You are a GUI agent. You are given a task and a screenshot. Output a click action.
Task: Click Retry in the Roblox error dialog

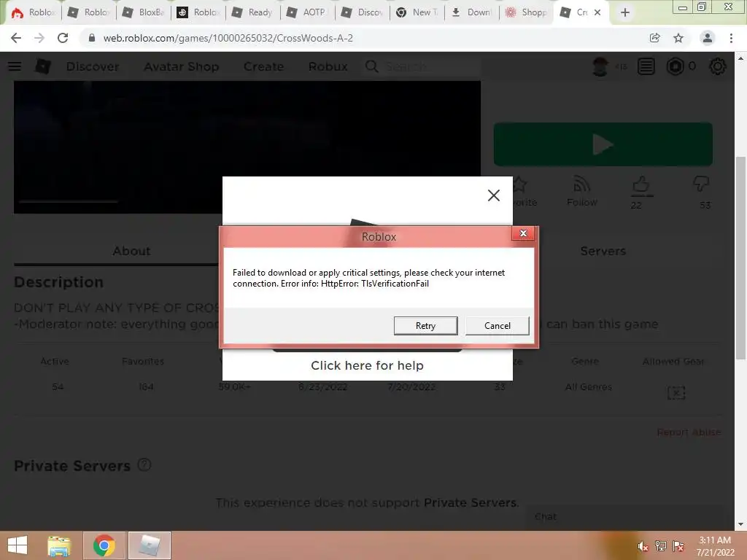[x=425, y=326]
